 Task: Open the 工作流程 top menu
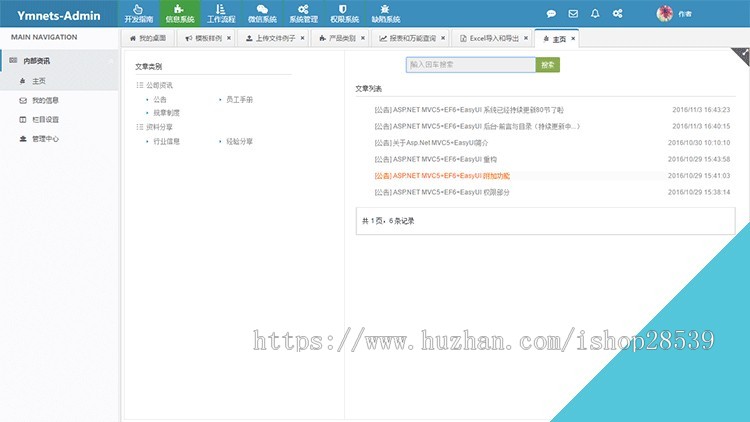point(221,13)
